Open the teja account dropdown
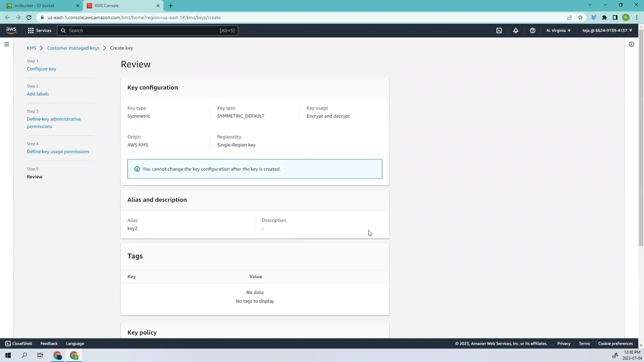Image resolution: width=644 pixels, height=362 pixels. point(607,30)
